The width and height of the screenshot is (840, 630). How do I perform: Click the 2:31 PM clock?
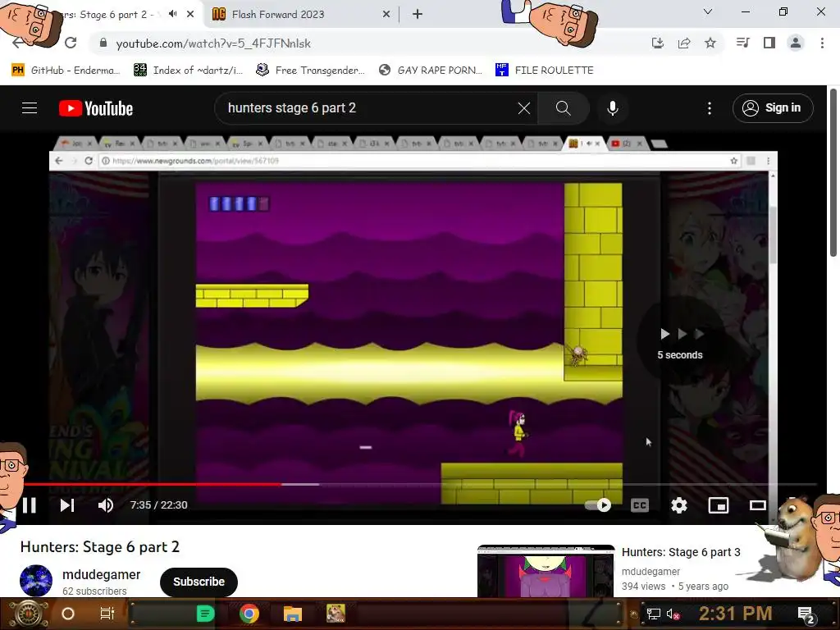(735, 614)
